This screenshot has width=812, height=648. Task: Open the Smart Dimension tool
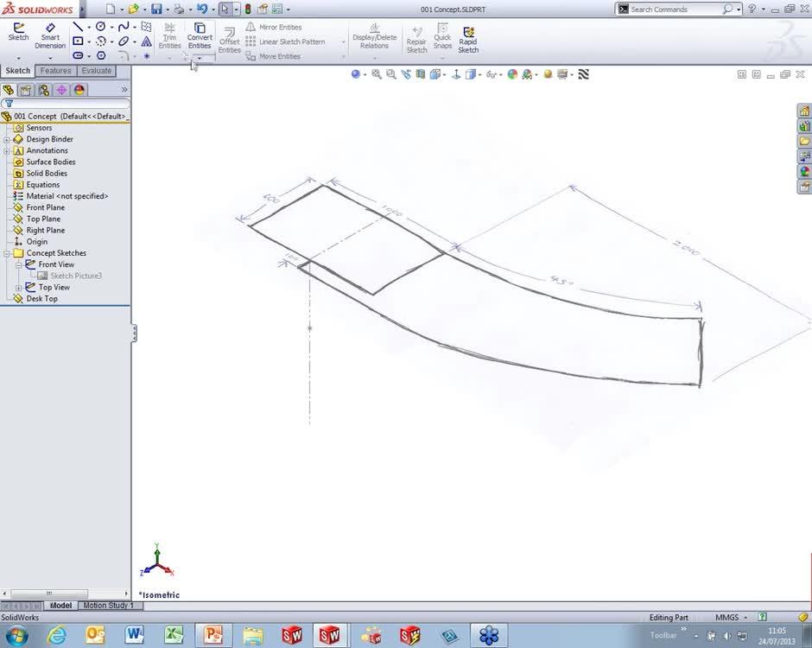pos(49,37)
